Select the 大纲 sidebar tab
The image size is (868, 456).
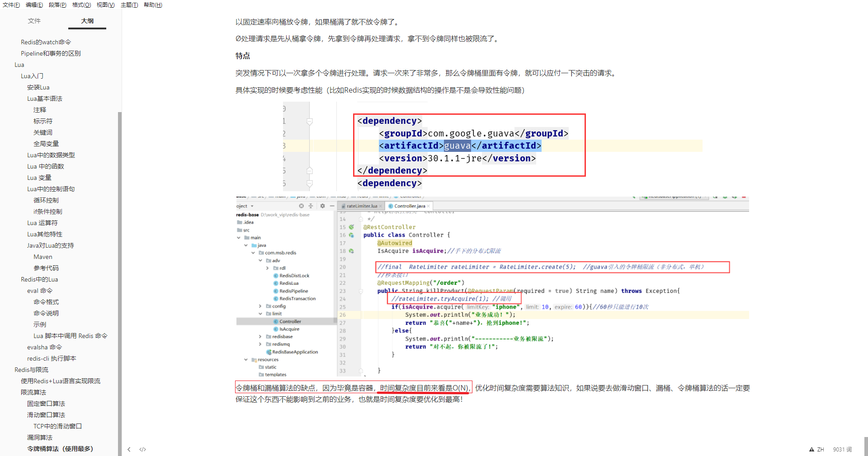[87, 21]
